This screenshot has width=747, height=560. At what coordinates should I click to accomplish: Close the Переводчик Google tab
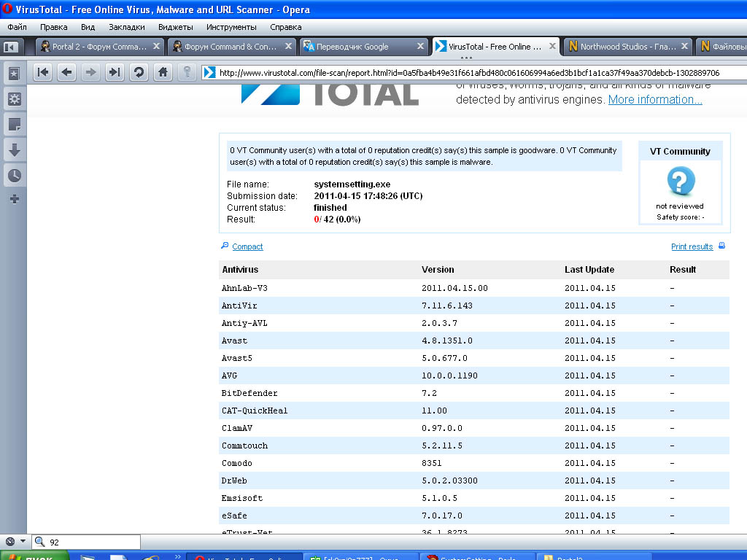[420, 46]
